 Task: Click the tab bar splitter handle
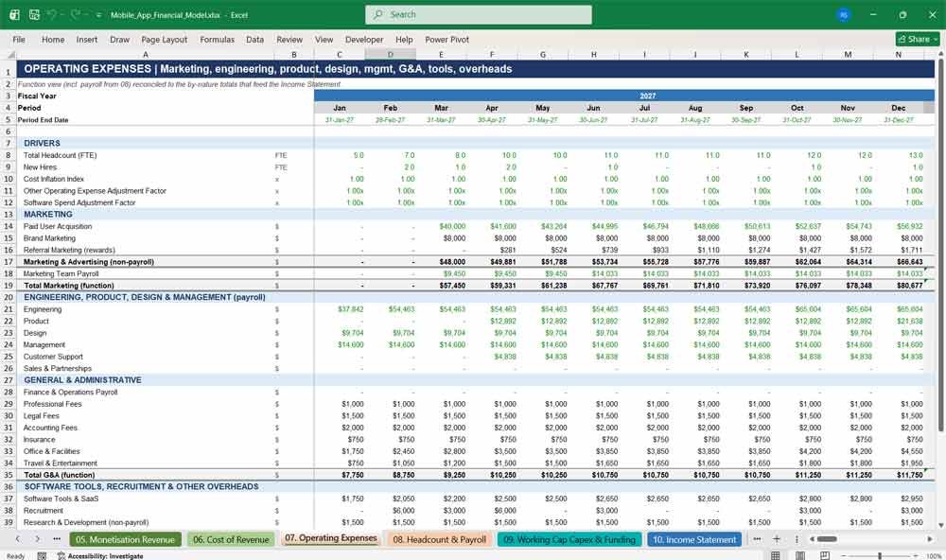pyautogui.click(x=797, y=539)
